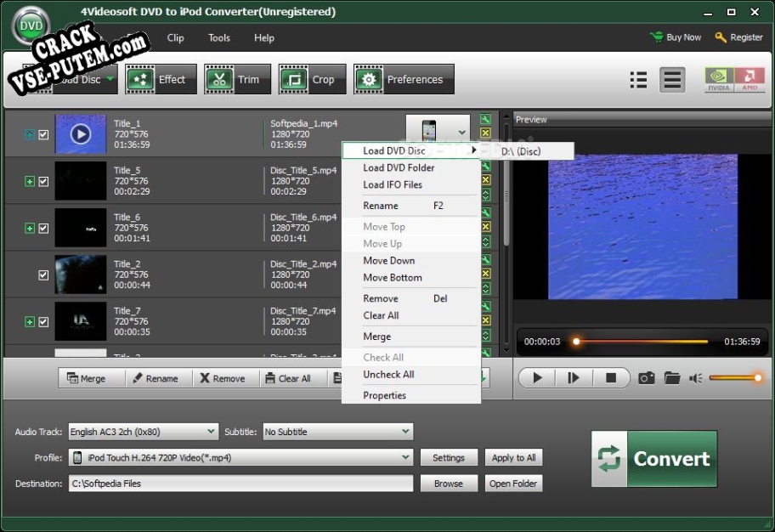Screen dimensions: 775x532
Task: Remove Title_2 with its yellow X icon
Action: click(486, 274)
